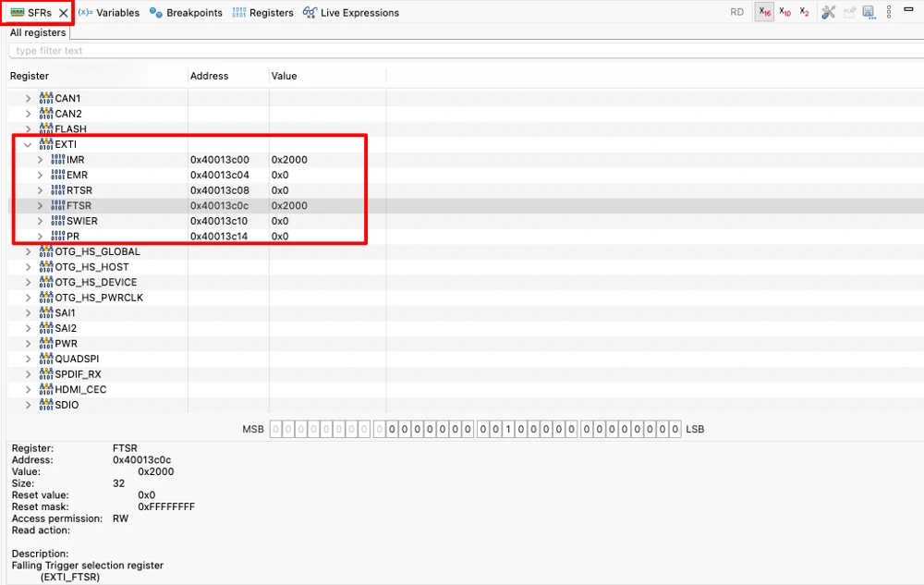Expand the CAN2 peripheral node

pos(28,114)
